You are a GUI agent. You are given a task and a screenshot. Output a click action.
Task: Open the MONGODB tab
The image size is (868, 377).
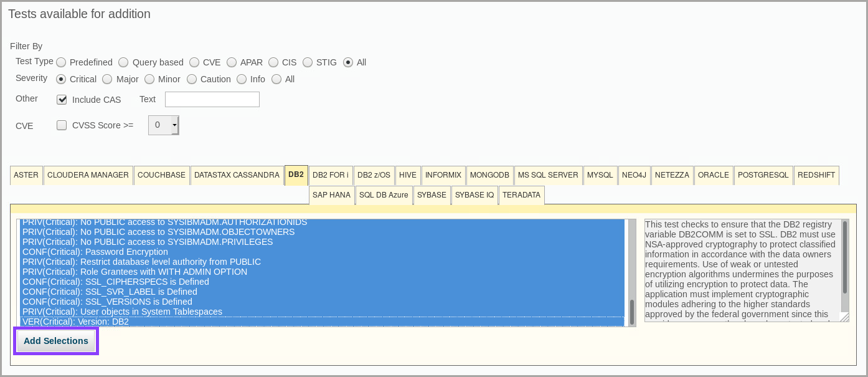(x=489, y=176)
